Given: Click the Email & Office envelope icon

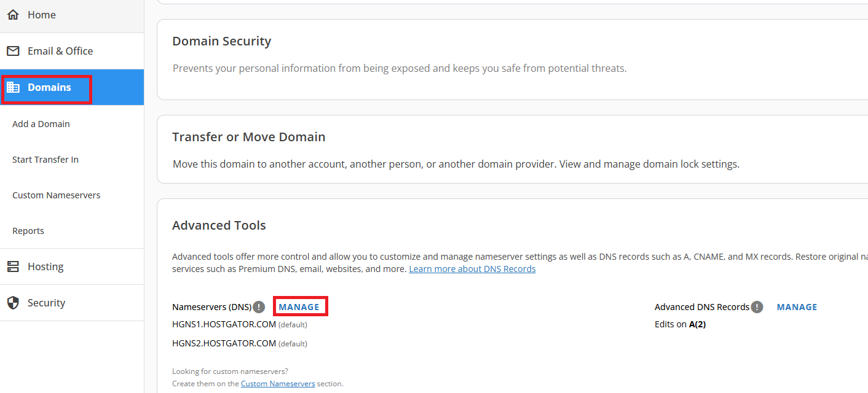Looking at the screenshot, I should [13, 51].
